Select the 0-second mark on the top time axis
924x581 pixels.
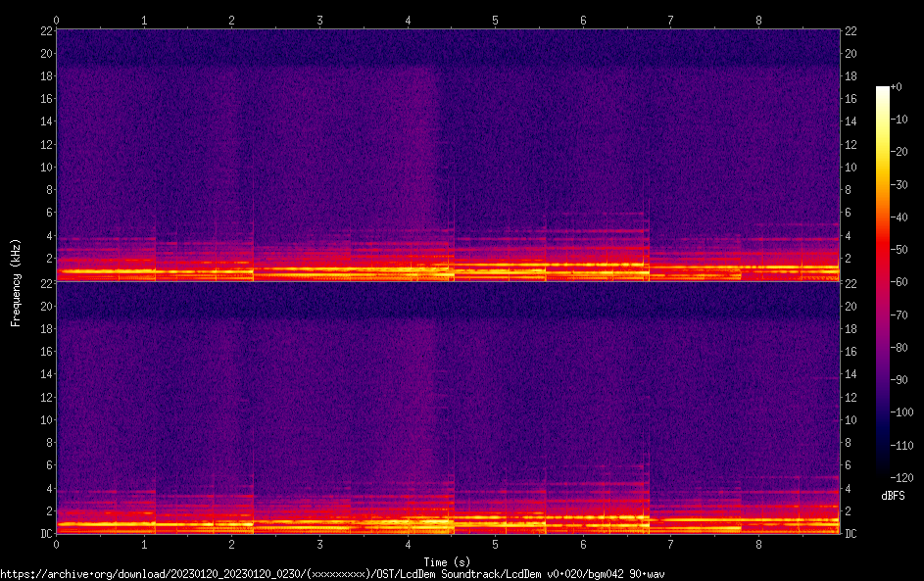point(57,20)
